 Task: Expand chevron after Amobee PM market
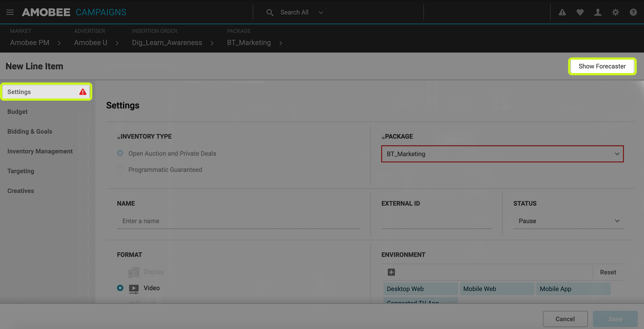coord(59,43)
